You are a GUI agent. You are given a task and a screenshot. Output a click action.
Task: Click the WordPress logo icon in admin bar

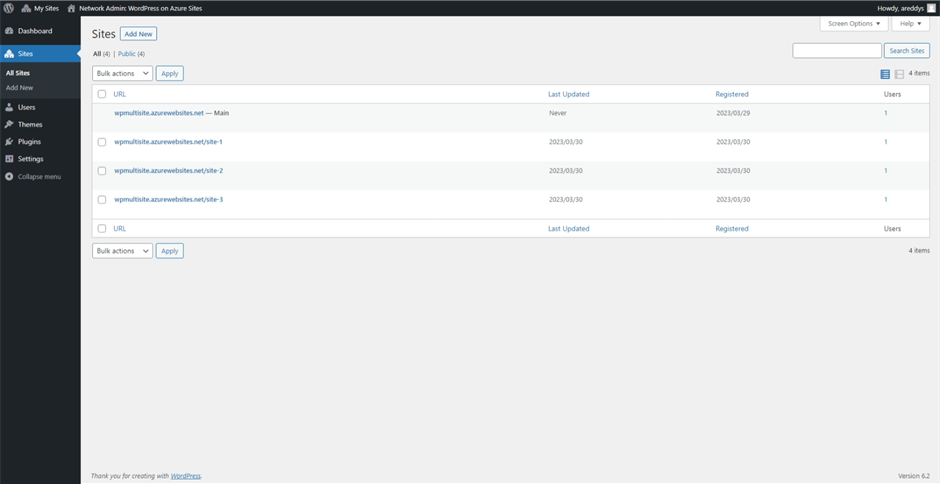(x=8, y=8)
